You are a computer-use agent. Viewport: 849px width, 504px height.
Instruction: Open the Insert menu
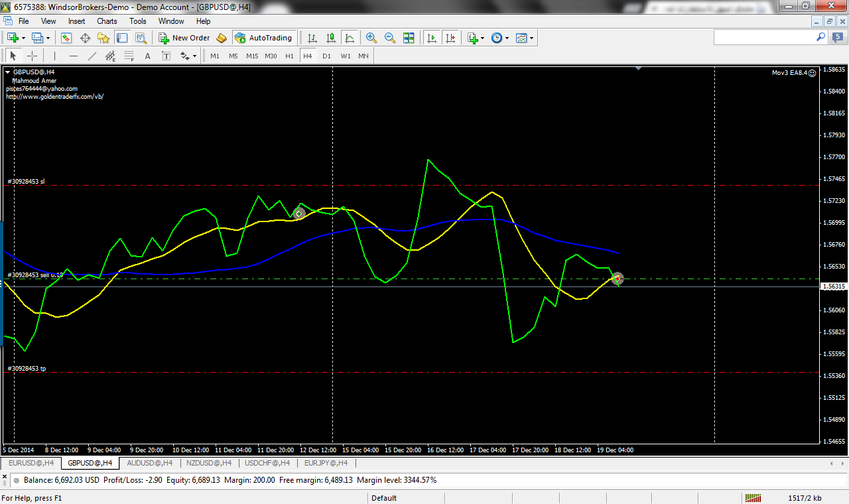point(76,21)
